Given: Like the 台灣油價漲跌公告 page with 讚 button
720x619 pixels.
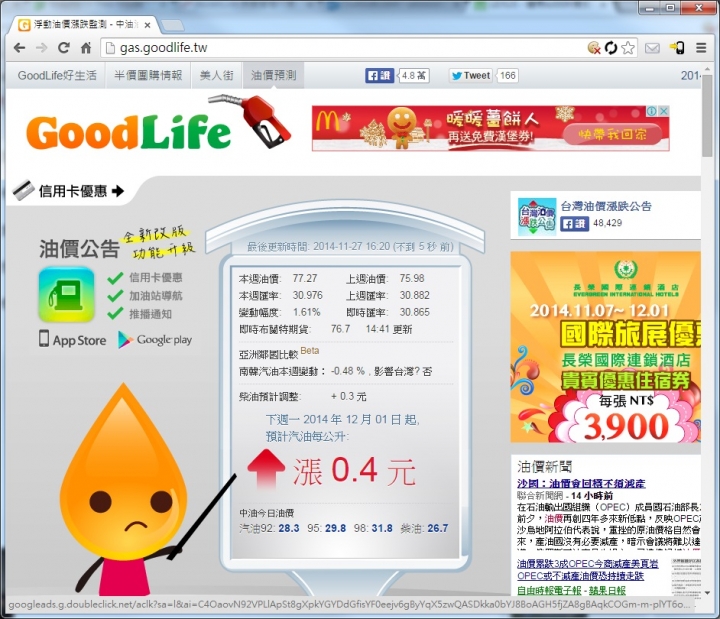Looking at the screenshot, I should pos(574,224).
